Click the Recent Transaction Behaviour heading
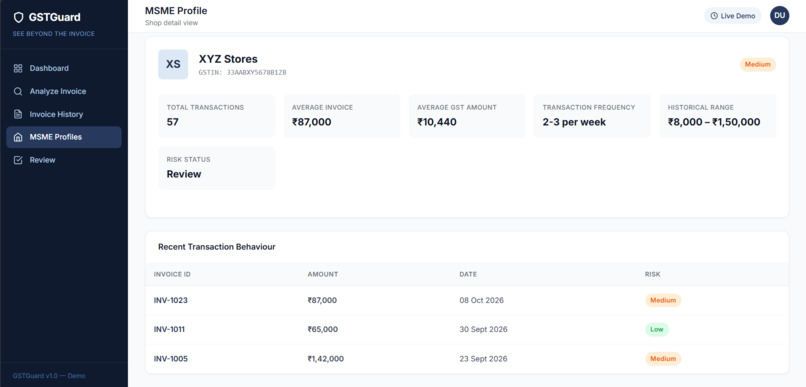This screenshot has height=387, width=806. pos(217,247)
